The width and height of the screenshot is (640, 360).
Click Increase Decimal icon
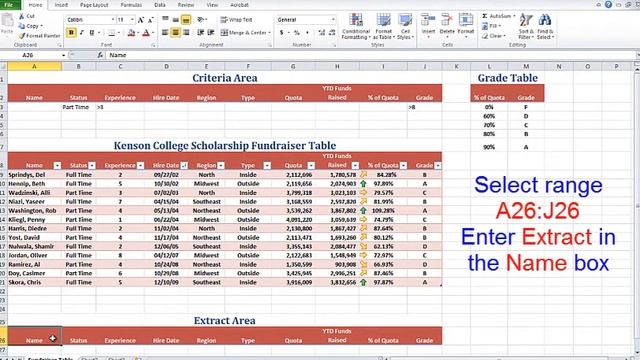coord(322,32)
